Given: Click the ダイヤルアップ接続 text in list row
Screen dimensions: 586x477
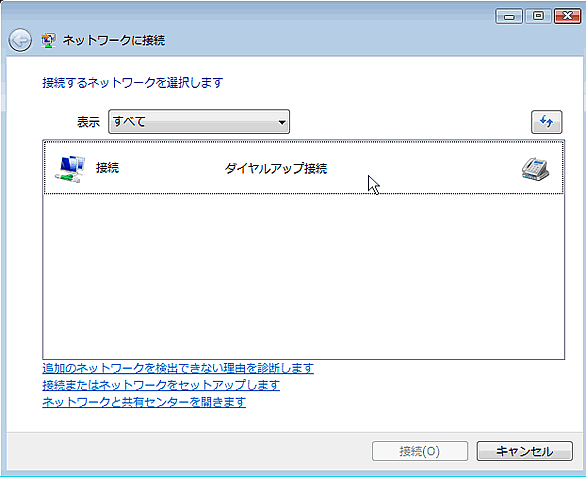Looking at the screenshot, I should pyautogui.click(x=276, y=168).
